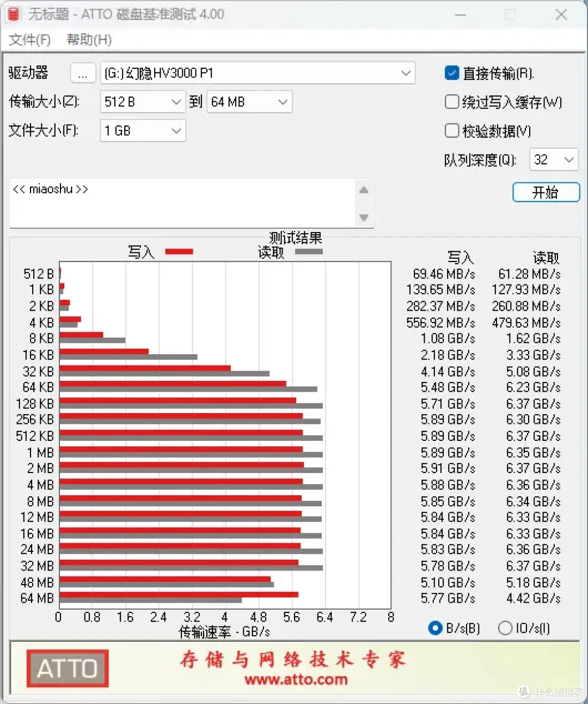Click the ATTO logo at the bottom left

pos(67,669)
